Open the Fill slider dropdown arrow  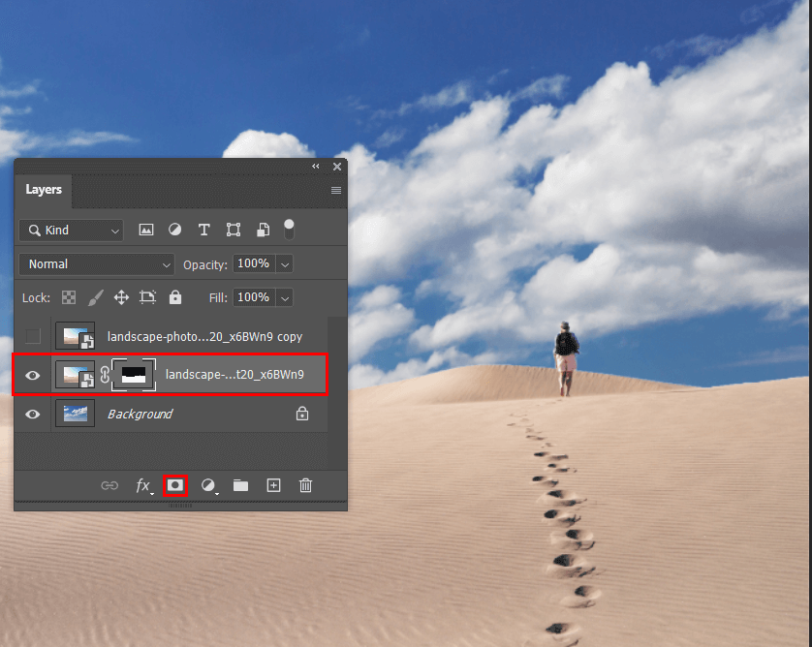point(285,298)
